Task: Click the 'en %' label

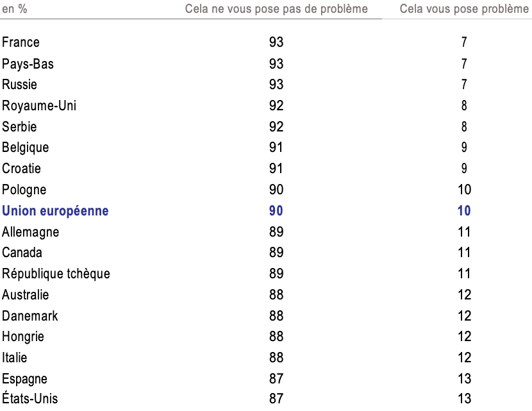Action: [14, 9]
